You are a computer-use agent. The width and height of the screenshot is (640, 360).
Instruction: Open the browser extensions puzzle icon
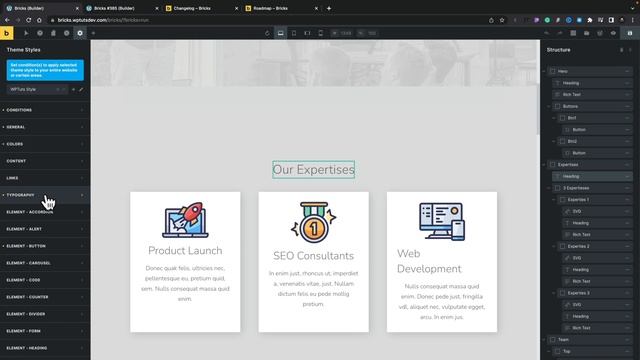(x=590, y=20)
